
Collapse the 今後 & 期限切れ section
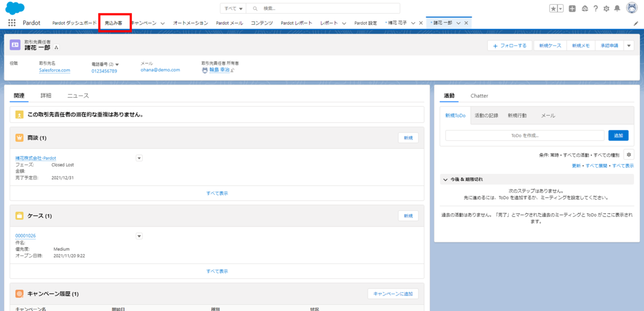pyautogui.click(x=445, y=179)
